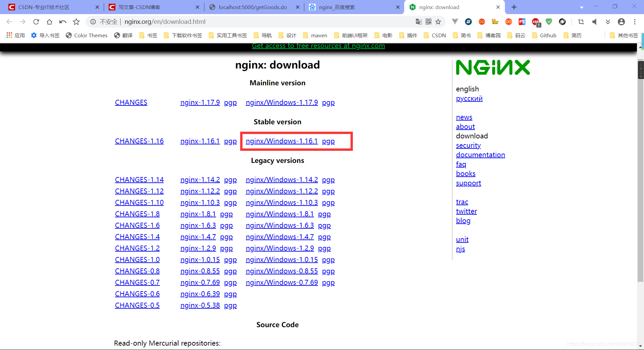This screenshot has width=644, height=350.
Task: Open the free resources at nginx.com banner link
Action: point(318,46)
